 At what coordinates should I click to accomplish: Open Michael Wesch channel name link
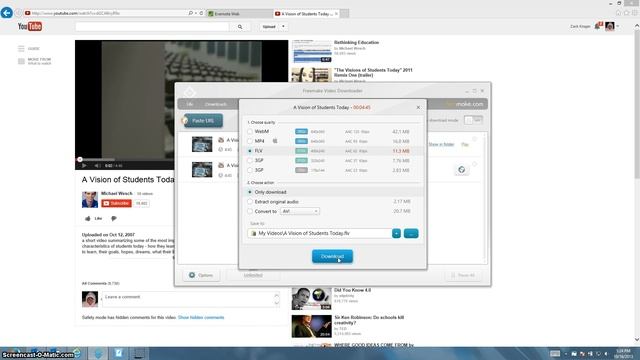[x=117, y=193]
